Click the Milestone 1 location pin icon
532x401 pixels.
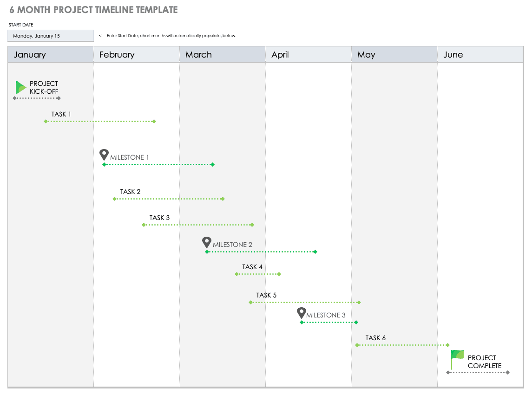point(104,154)
